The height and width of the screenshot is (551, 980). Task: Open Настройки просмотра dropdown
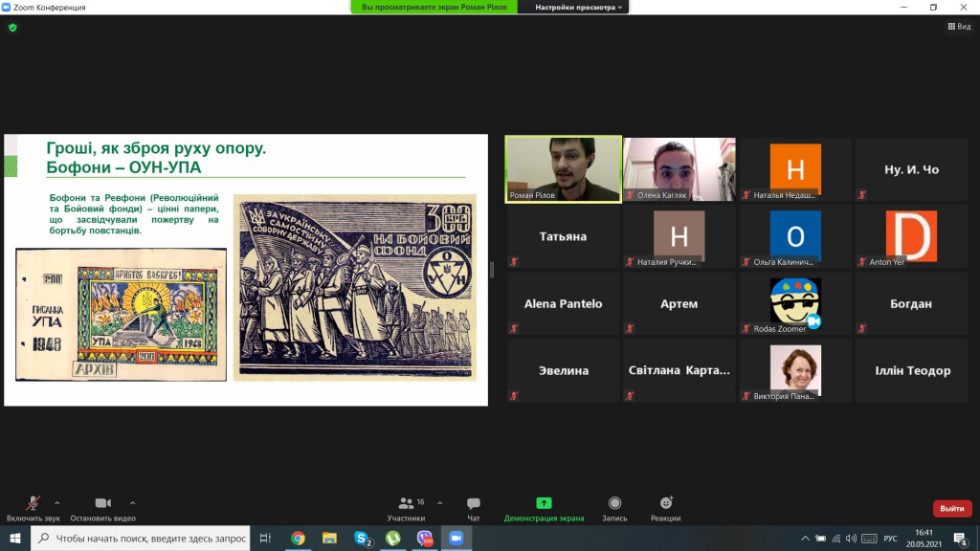point(579,7)
